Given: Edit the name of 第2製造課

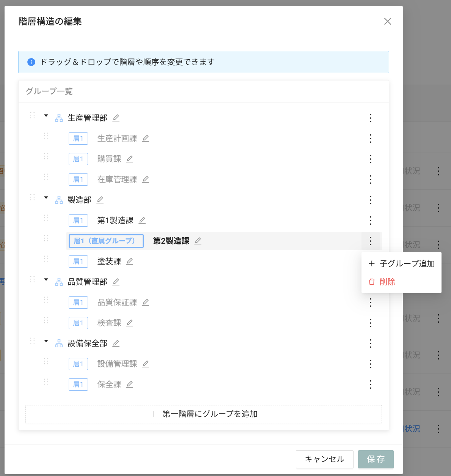Looking at the screenshot, I should (198, 241).
